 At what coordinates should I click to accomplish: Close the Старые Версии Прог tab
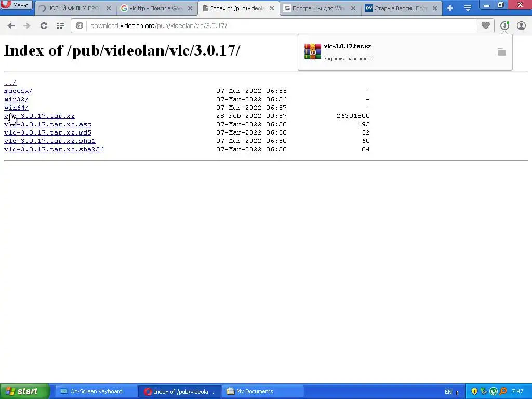(435, 8)
